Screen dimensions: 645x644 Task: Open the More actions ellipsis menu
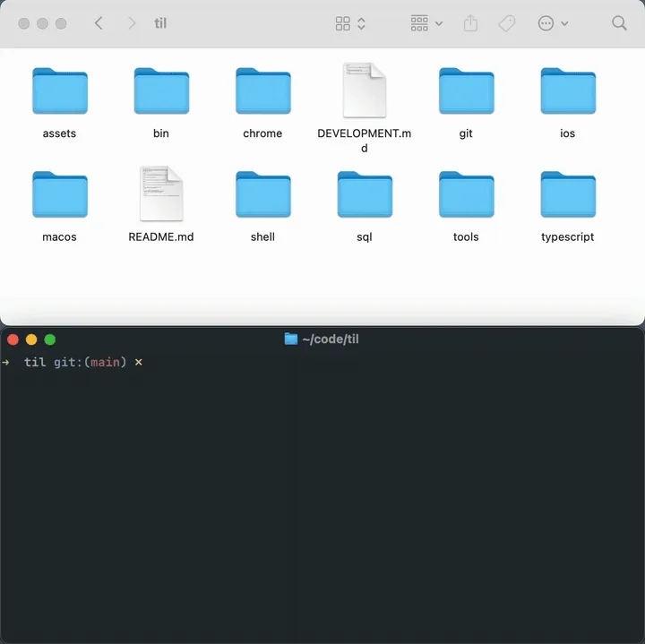(x=553, y=23)
